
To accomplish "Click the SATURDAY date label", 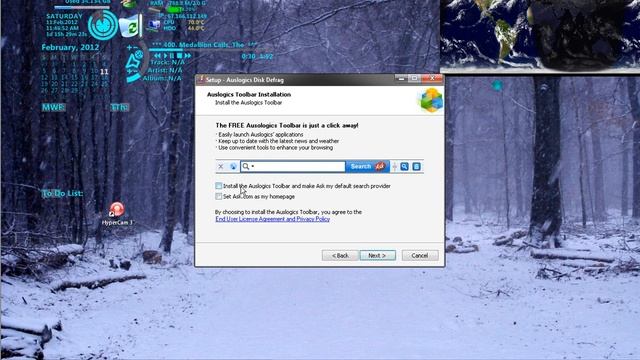I will (64, 16).
